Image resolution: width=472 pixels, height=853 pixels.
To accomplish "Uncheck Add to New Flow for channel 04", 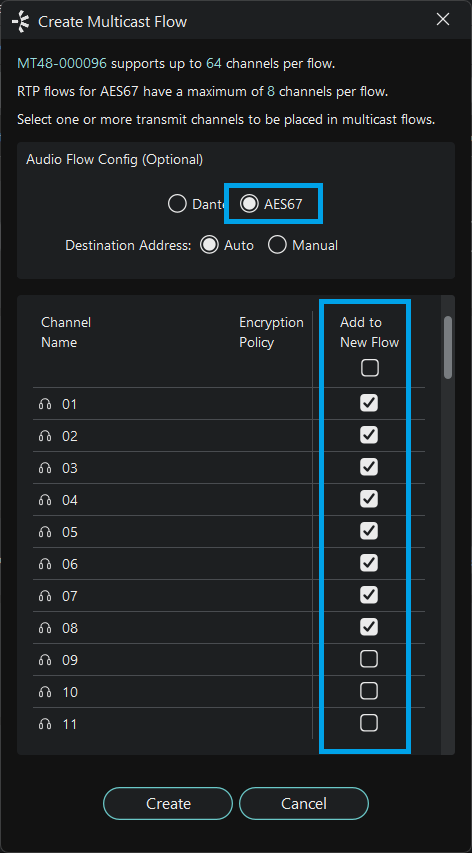I will 369,499.
